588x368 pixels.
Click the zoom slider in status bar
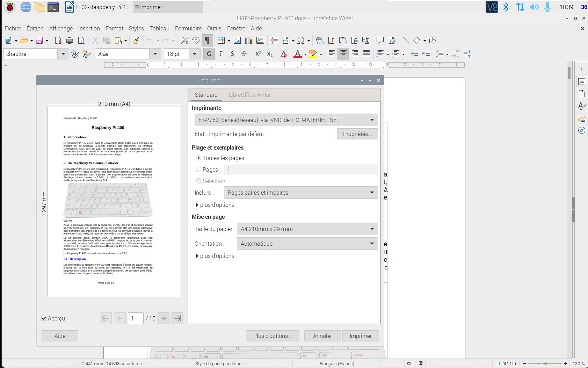pyautogui.click(x=545, y=363)
